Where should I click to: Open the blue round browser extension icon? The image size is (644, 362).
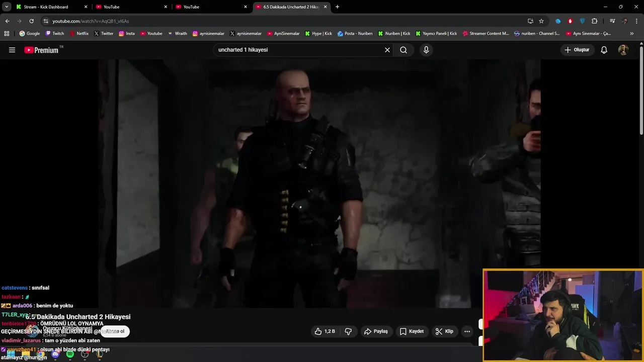click(x=558, y=21)
